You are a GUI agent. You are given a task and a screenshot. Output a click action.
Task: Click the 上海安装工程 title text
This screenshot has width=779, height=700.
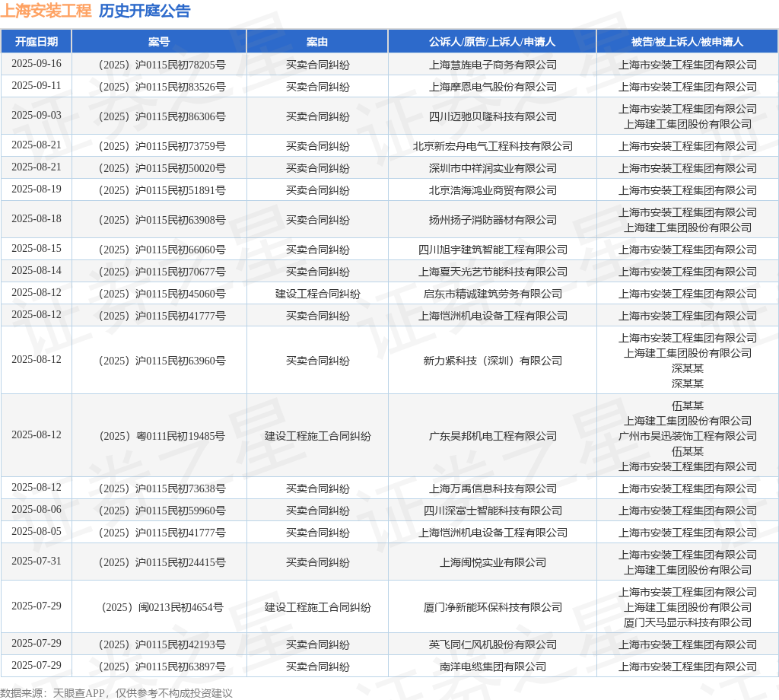click(46, 11)
